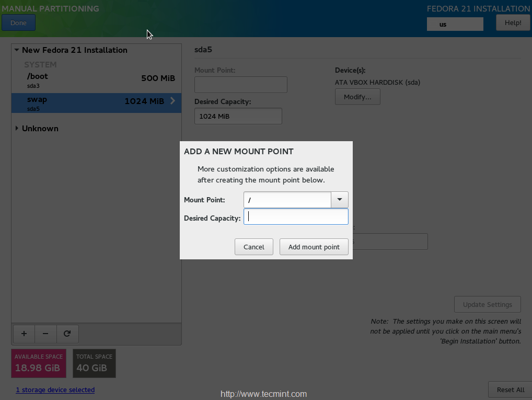Open the 1 storage device selected link
The image size is (532, 400).
55,390
